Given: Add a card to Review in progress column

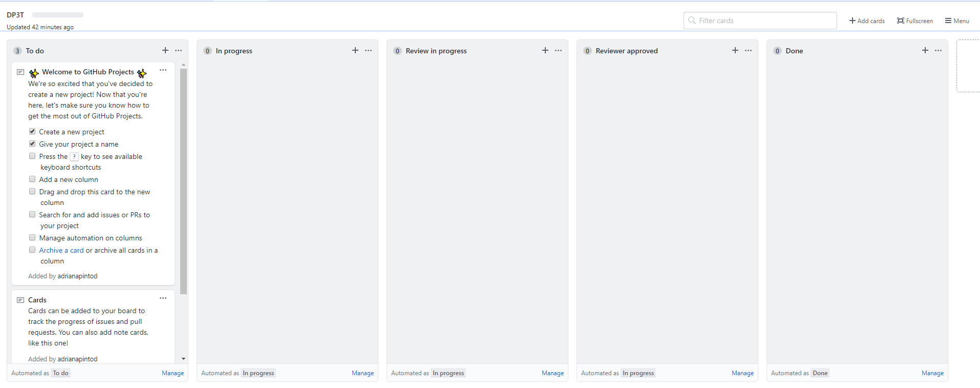Looking at the screenshot, I should [545, 50].
